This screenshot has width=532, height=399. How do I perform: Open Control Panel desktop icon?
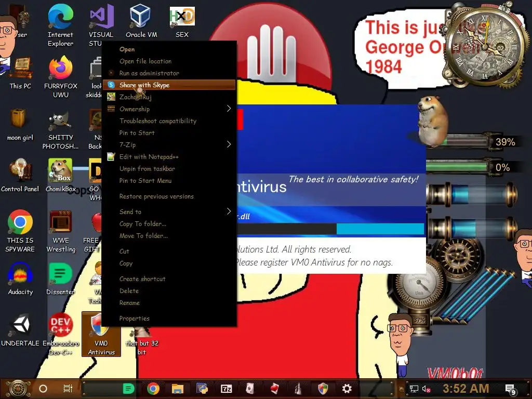tap(20, 176)
